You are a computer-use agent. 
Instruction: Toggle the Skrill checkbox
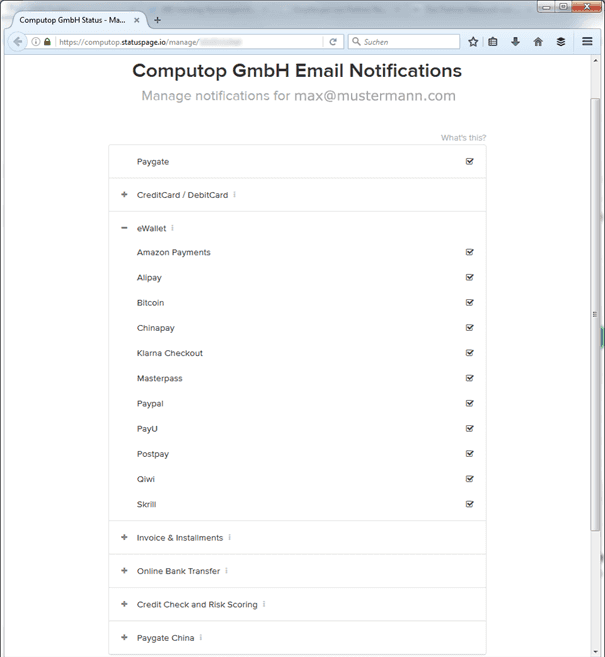(470, 504)
